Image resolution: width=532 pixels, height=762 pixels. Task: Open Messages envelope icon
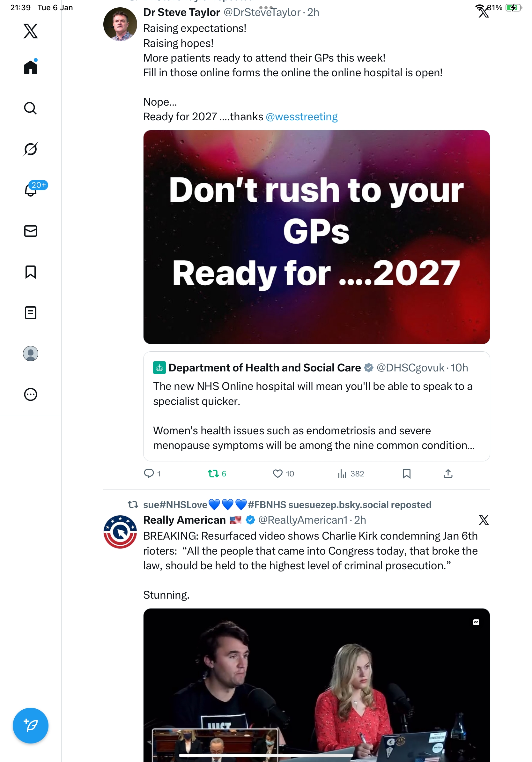pyautogui.click(x=31, y=231)
